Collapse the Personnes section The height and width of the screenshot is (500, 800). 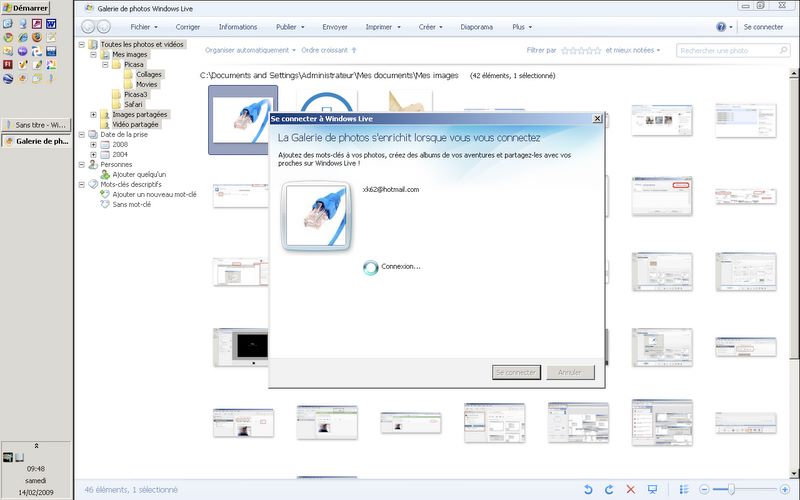[x=82, y=164]
